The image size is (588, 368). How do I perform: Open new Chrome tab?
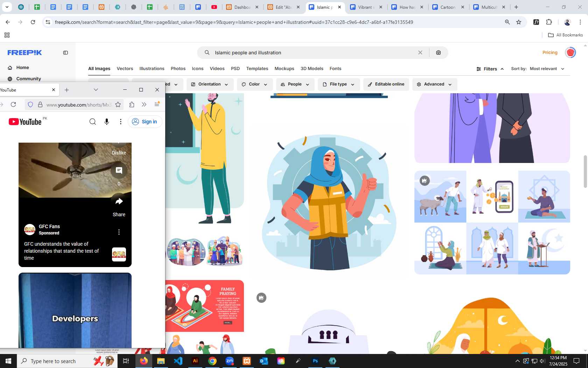click(x=516, y=7)
